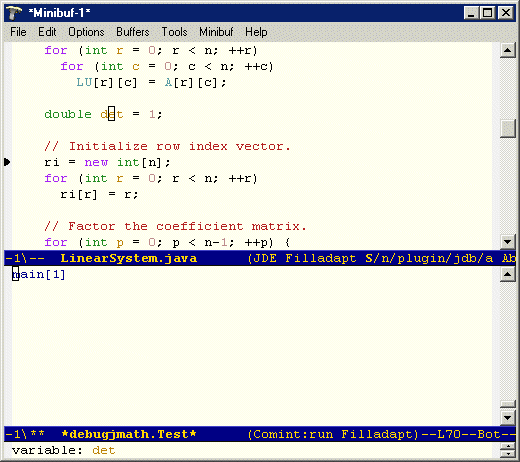Open the File menu
520x462 pixels.
[x=18, y=32]
